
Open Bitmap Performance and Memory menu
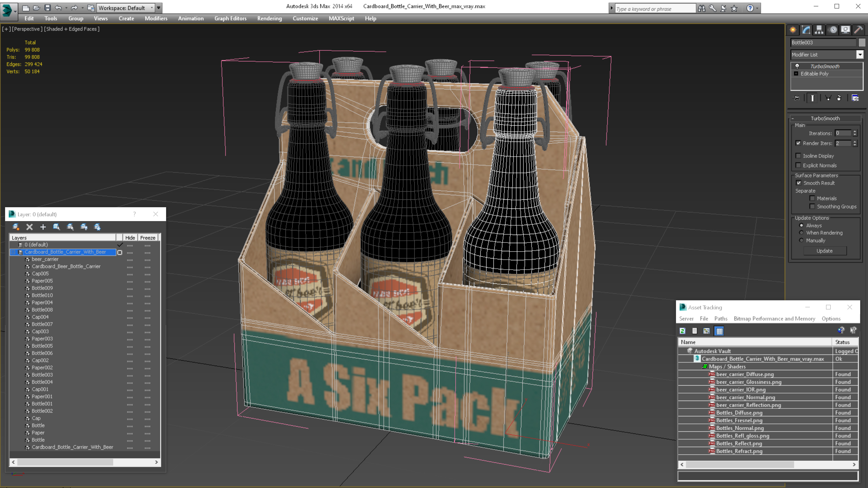(x=774, y=319)
